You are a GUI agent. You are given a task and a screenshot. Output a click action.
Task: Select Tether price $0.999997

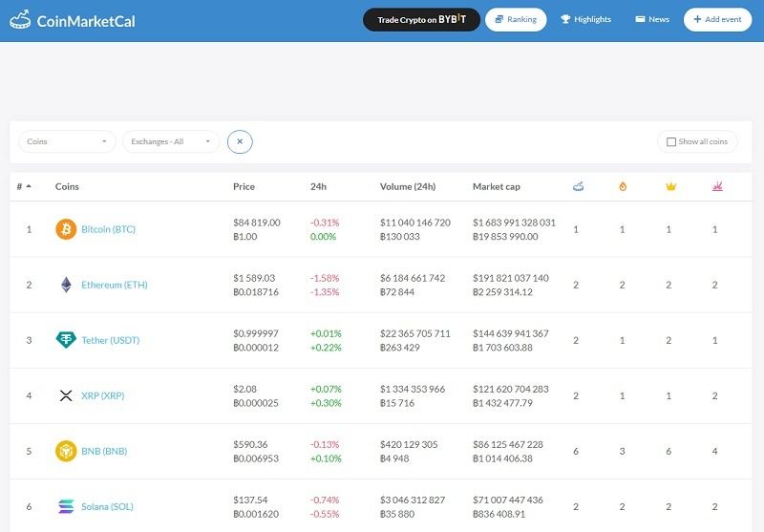click(x=255, y=333)
